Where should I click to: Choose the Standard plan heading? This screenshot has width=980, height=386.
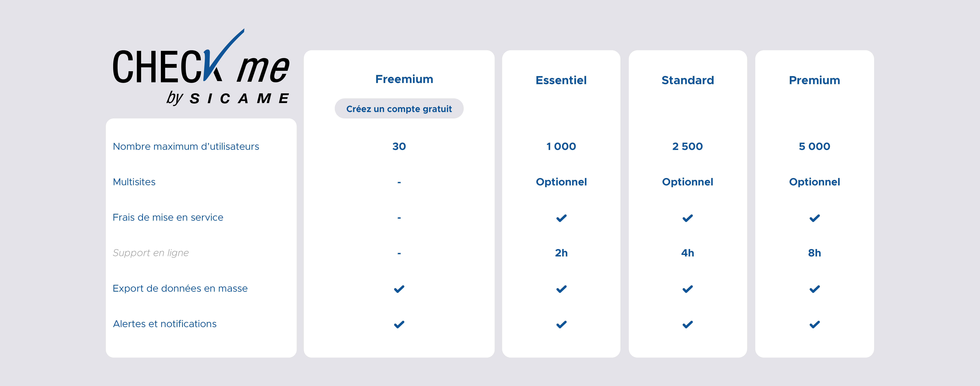tap(687, 80)
